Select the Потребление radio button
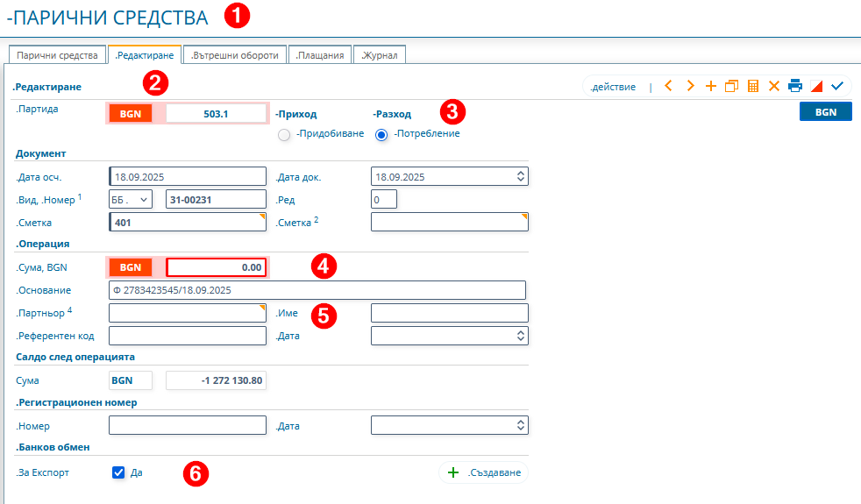The width and height of the screenshot is (861, 504). (x=381, y=134)
